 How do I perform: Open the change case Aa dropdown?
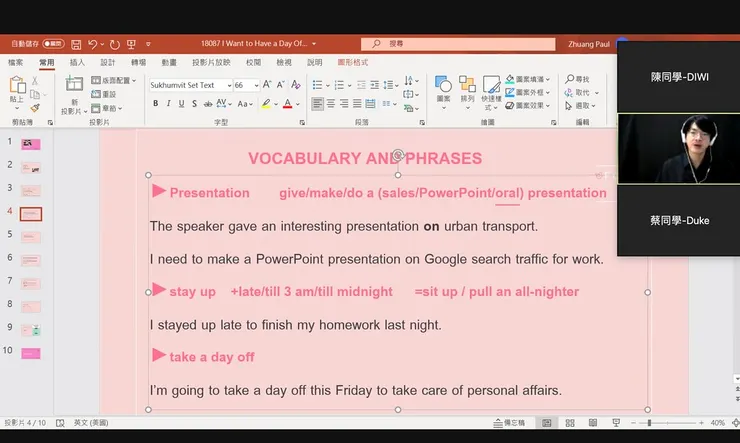[245, 103]
